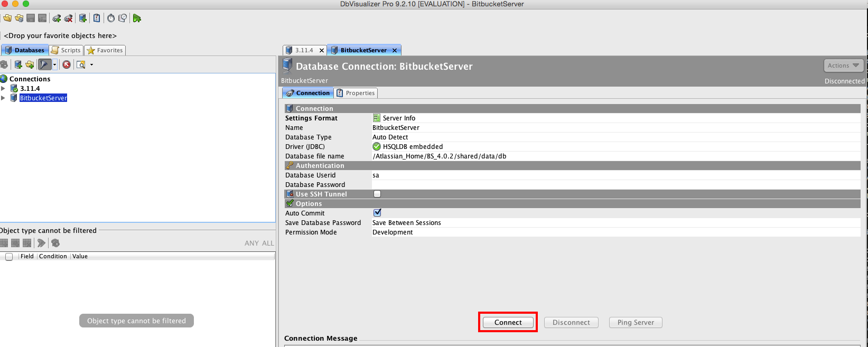868x347 pixels.
Task: Change Settings Format Server Info value
Action: point(616,118)
